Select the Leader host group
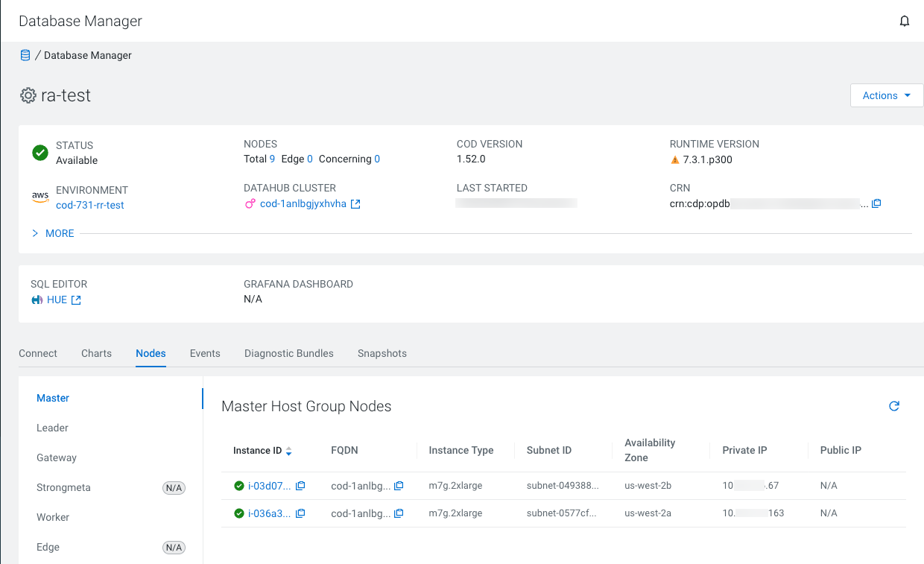The height and width of the screenshot is (564, 924). click(x=52, y=428)
